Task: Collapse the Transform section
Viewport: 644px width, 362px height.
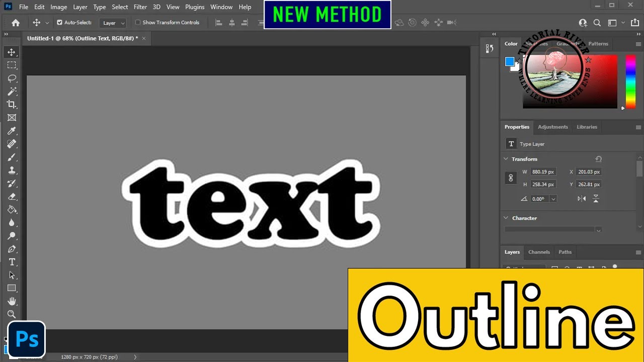Action: click(506, 159)
